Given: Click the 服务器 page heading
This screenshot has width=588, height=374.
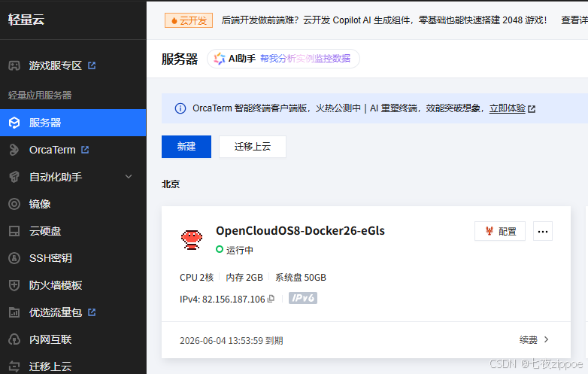Looking at the screenshot, I should [180, 59].
